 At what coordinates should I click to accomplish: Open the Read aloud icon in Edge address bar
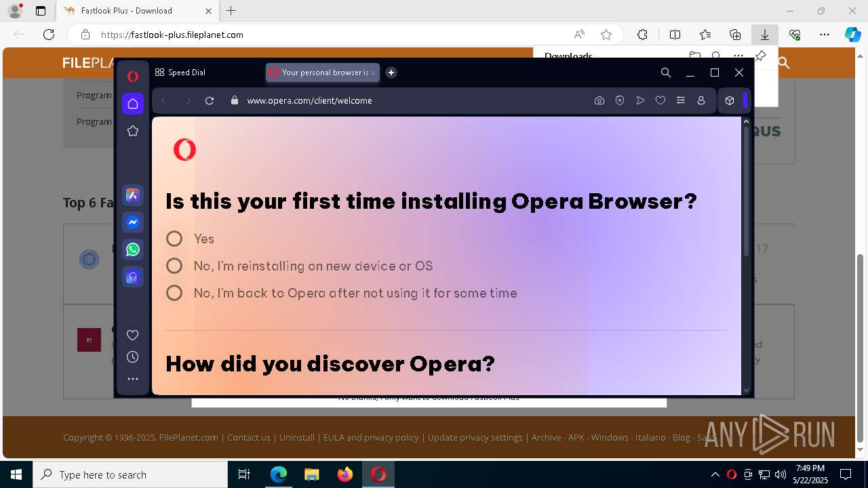pyautogui.click(x=579, y=35)
